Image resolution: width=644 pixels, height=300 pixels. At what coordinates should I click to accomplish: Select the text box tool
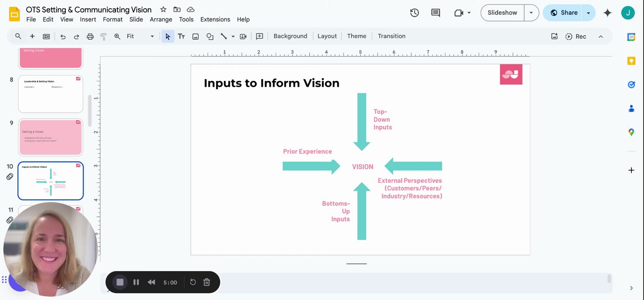[x=181, y=36]
